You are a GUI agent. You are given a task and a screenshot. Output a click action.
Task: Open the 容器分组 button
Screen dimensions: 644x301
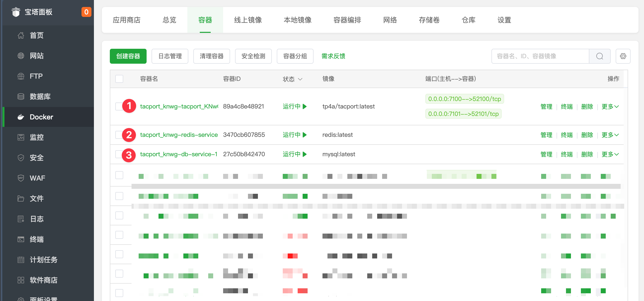coord(295,56)
